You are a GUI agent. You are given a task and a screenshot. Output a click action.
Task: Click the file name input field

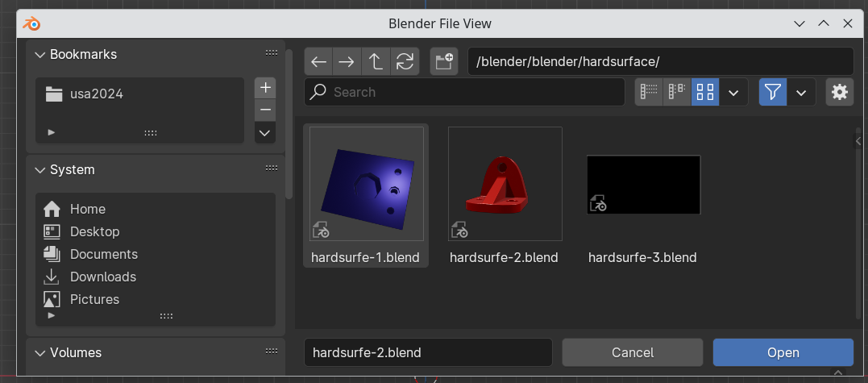(429, 352)
